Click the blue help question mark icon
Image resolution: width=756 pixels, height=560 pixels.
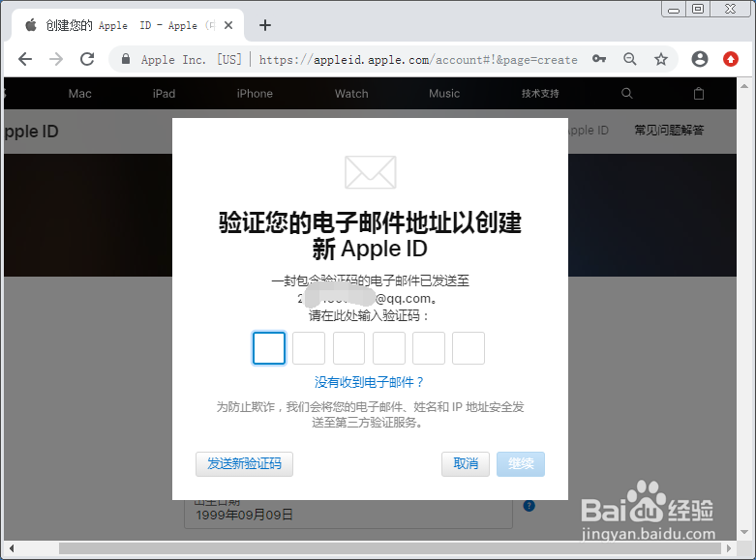[529, 506]
